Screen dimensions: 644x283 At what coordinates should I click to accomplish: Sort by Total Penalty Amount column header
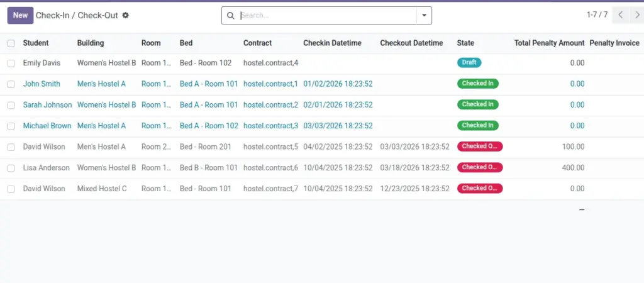(549, 43)
